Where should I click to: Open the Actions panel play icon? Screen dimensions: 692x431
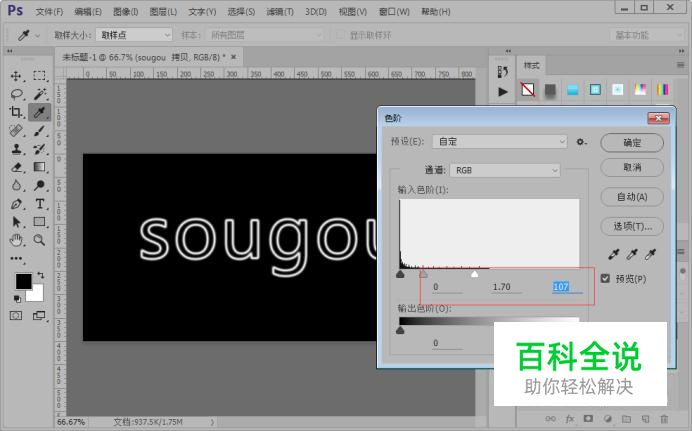coord(503,92)
